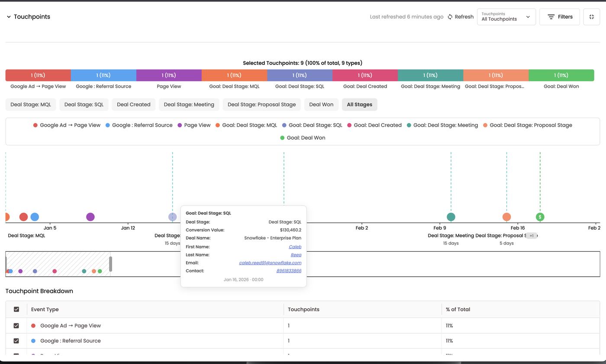Click the collapse fullscreen icon

592,17
